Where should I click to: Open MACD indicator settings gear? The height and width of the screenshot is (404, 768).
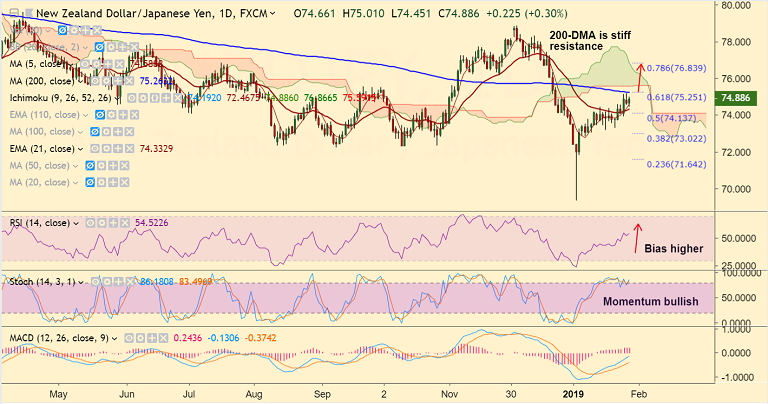pos(141,338)
